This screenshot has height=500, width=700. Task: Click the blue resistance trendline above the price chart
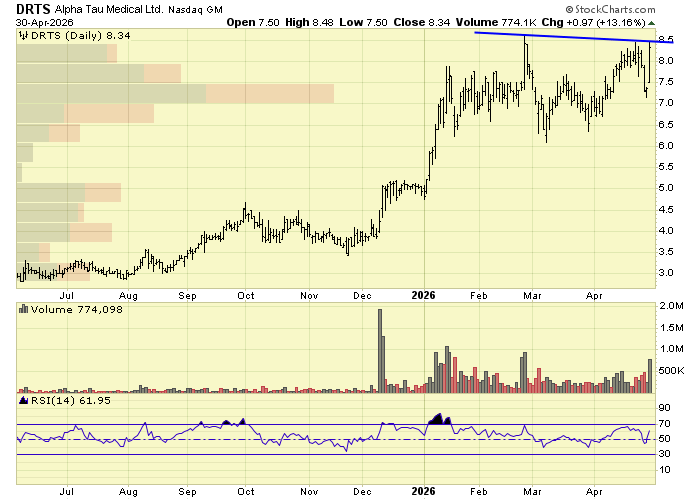coord(574,37)
